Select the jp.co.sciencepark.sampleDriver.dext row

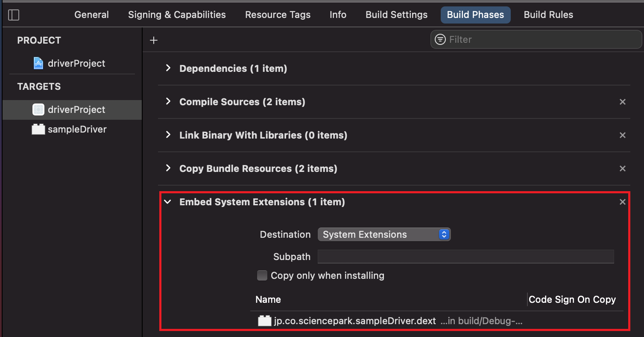(436, 321)
